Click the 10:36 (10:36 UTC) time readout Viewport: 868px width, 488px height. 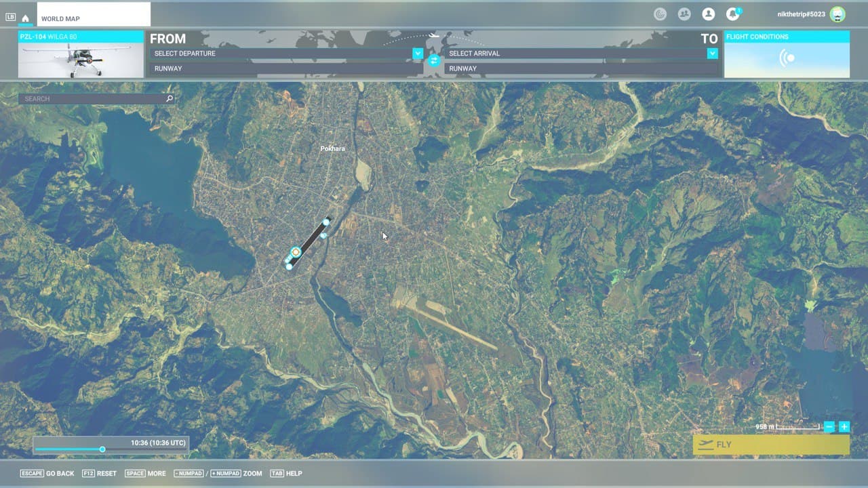158,443
